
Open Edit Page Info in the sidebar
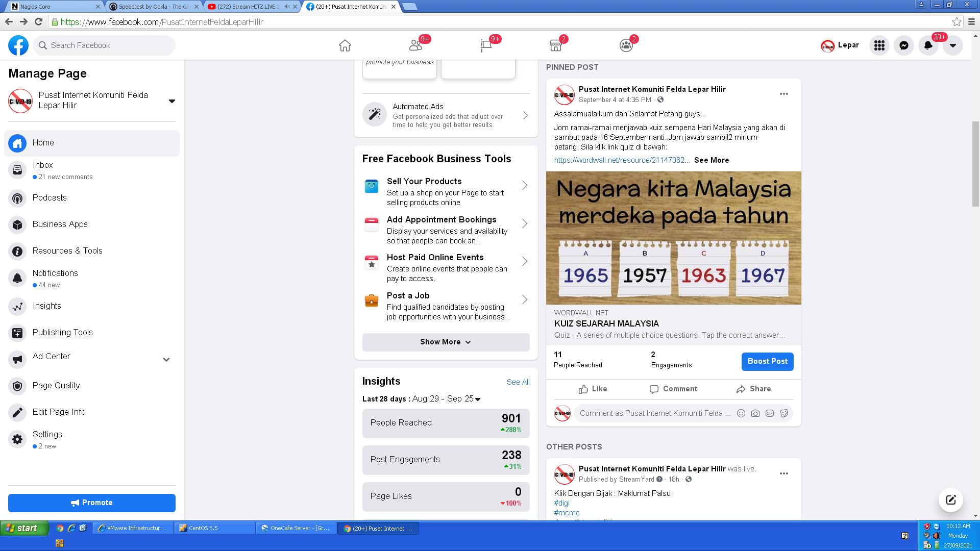click(x=92, y=412)
